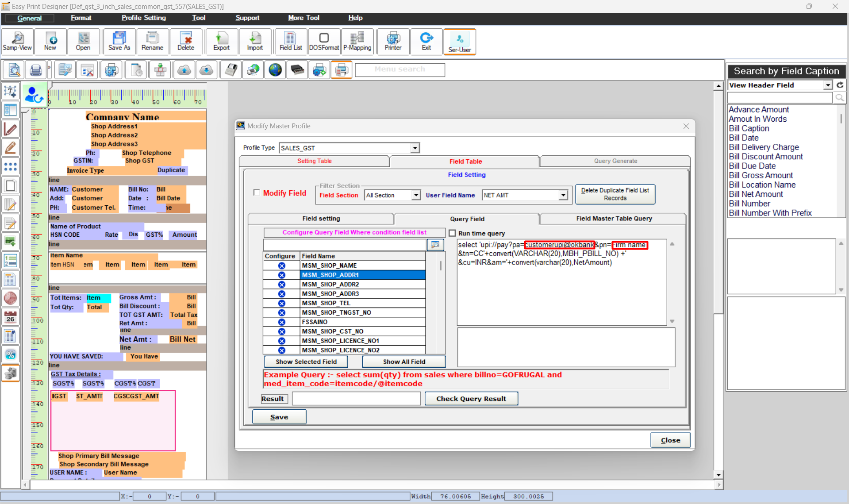Click the Export icon
Screen dimensions: 849x504
click(221, 42)
